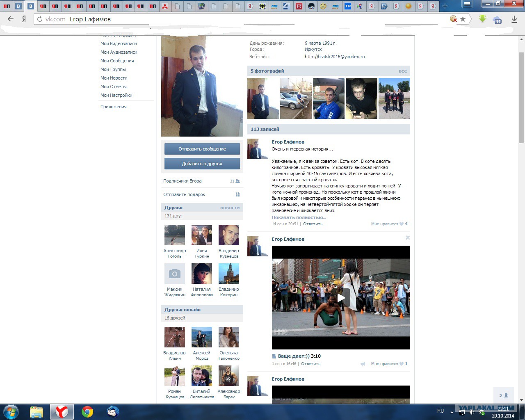This screenshot has width=525, height=420.
Task: Reload the page with the refresh icon
Action: (x=40, y=19)
